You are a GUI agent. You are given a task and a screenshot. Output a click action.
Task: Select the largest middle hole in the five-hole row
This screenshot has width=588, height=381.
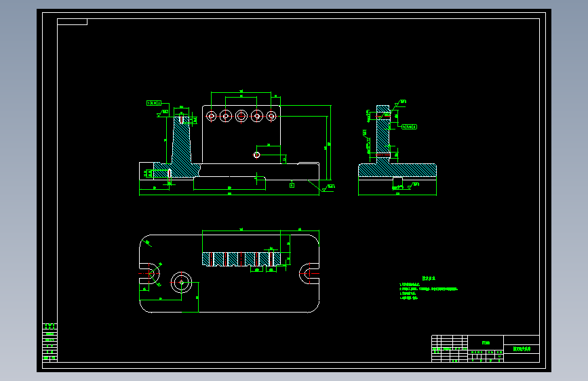click(241, 116)
